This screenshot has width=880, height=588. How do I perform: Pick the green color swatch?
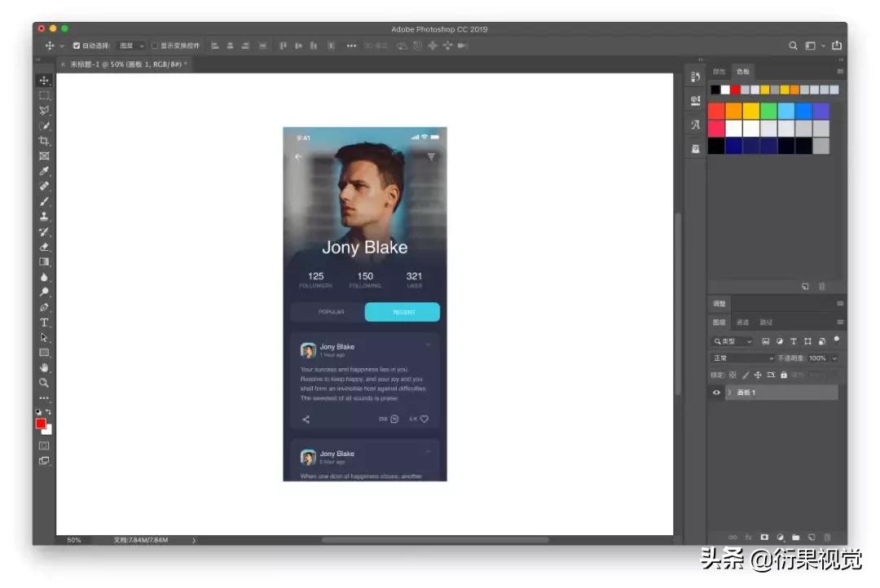pos(768,111)
